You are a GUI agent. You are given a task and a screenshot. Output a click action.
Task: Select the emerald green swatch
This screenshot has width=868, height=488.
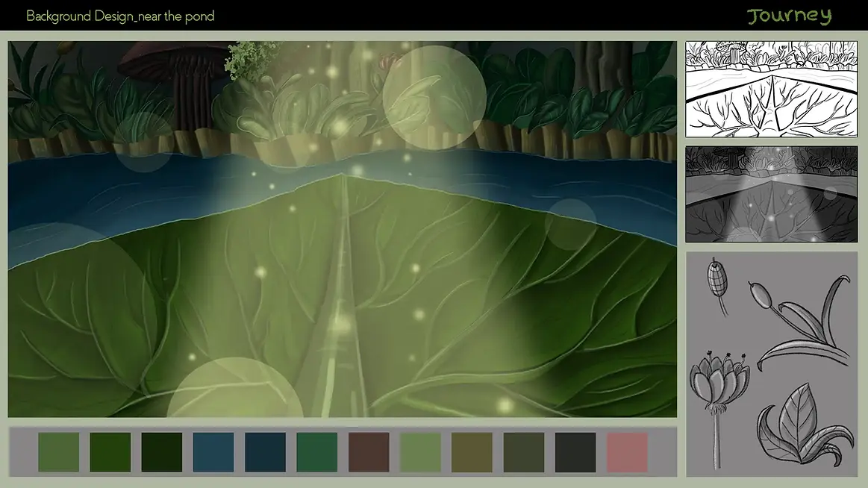point(316,452)
